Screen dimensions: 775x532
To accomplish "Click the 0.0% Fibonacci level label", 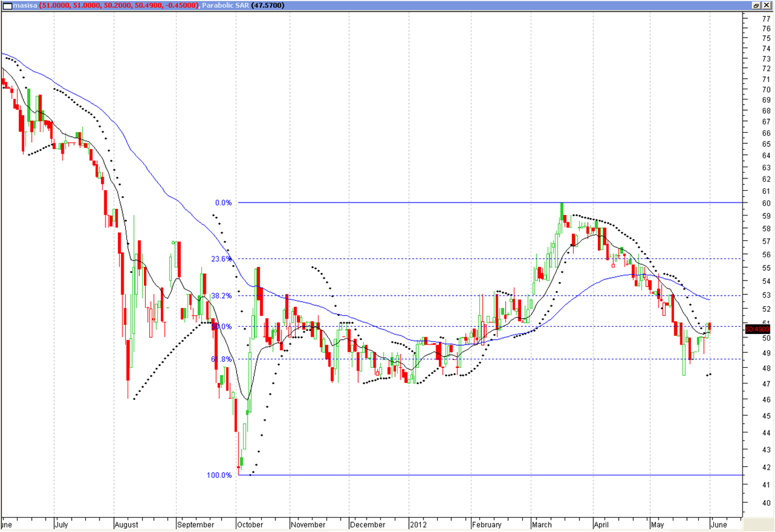I will 223,203.
